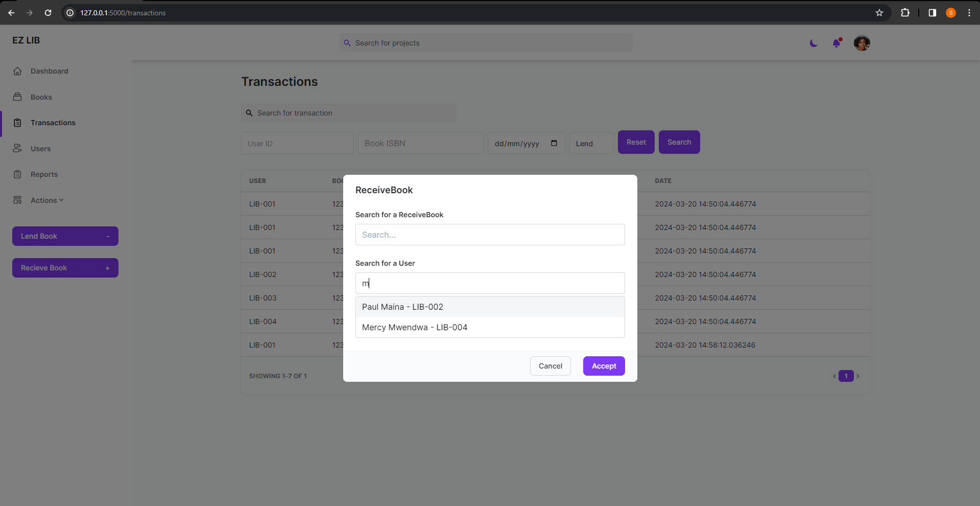
Task: Click the Recieve Book button
Action: (65, 268)
